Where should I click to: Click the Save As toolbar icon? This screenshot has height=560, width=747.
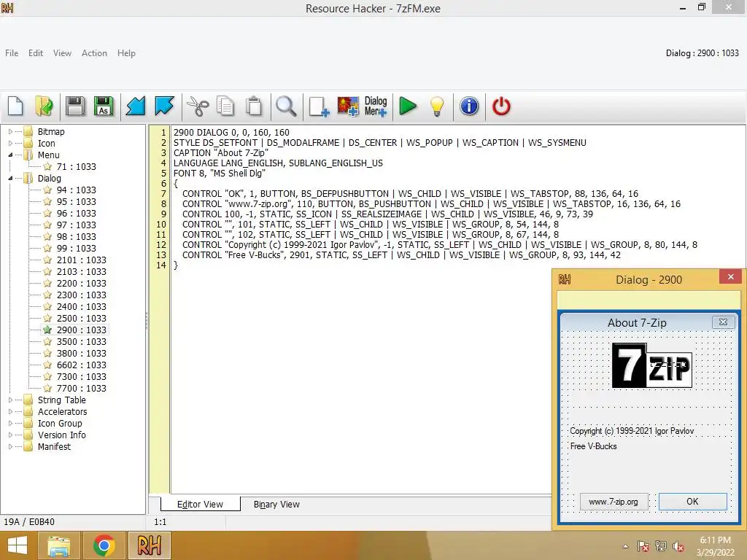(104, 106)
